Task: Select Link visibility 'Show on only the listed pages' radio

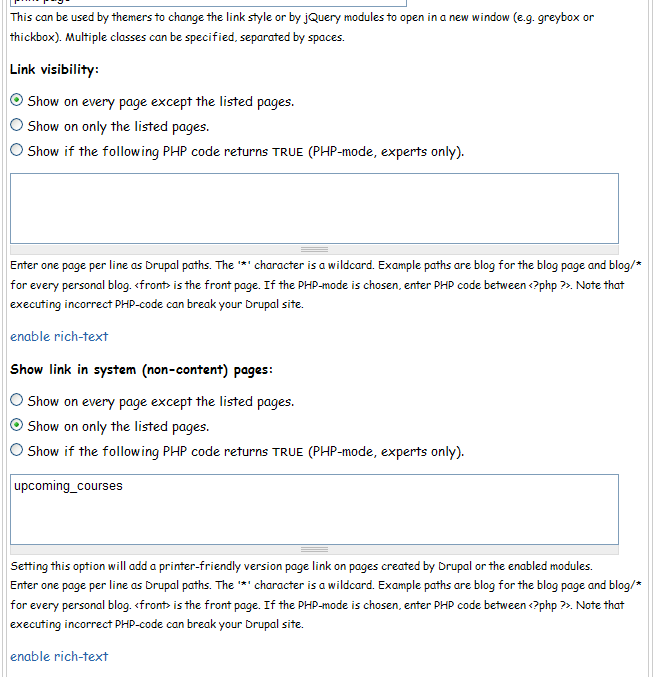Action: [x=16, y=125]
